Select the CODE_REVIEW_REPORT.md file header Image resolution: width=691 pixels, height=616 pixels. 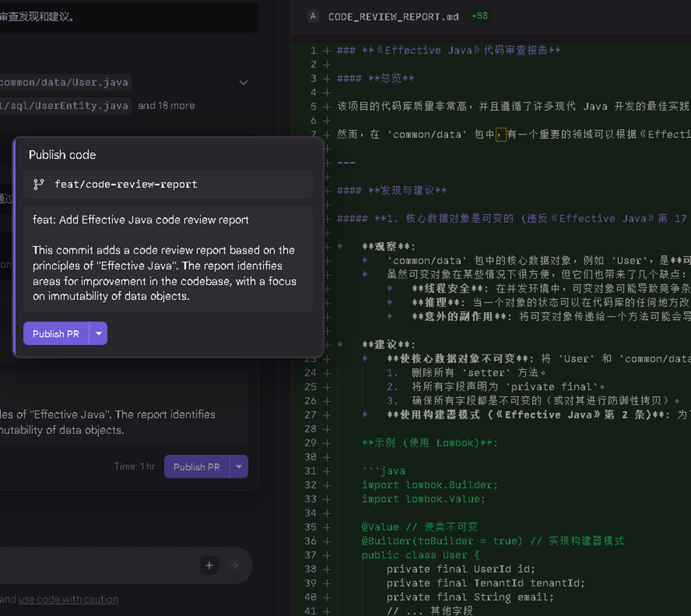(393, 17)
